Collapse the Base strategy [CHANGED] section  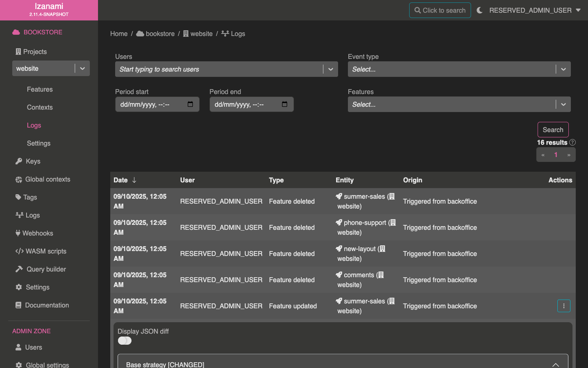(555, 364)
